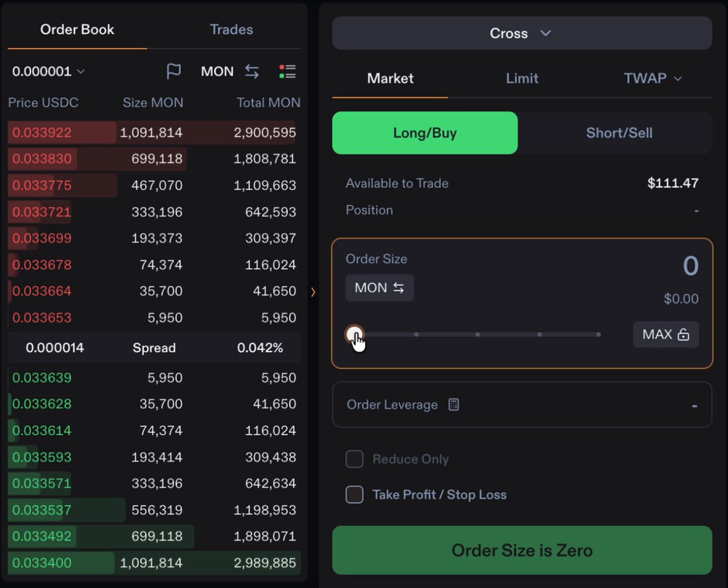
Task: Click the Order Size is Zero button
Action: (x=522, y=550)
